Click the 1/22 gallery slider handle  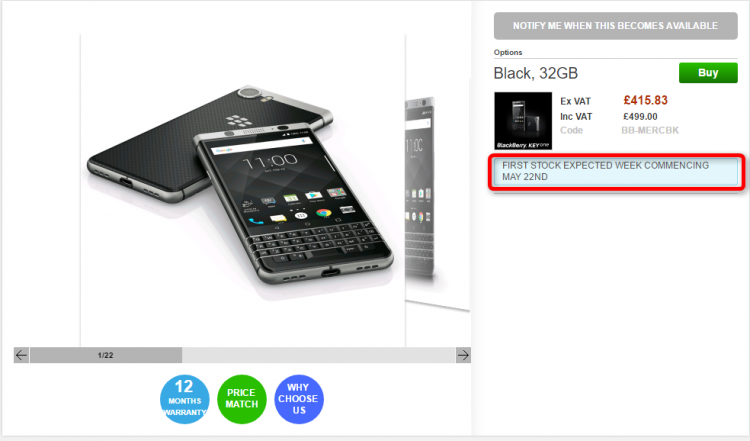pyautogui.click(x=106, y=355)
